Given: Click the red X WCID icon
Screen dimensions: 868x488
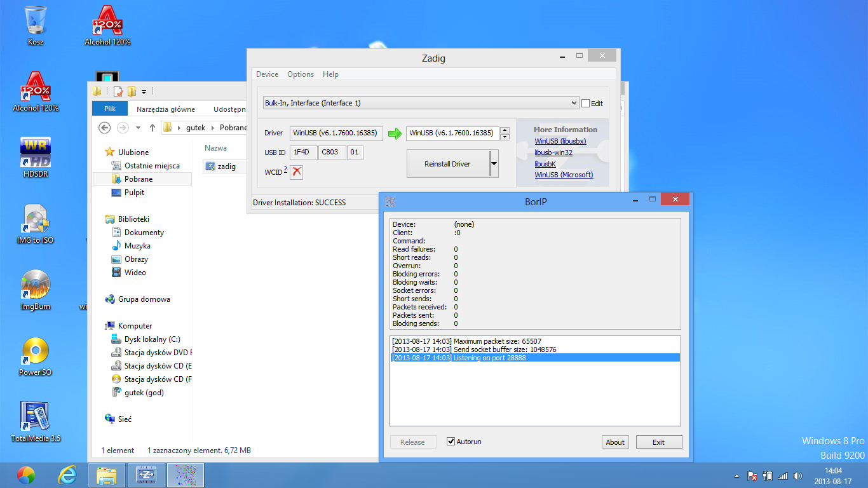Looking at the screenshot, I should [x=297, y=172].
